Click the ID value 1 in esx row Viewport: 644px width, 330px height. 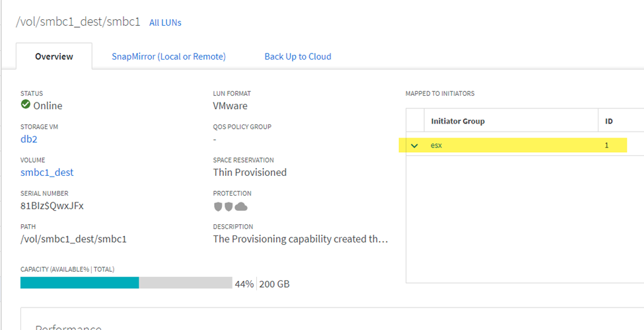point(606,145)
